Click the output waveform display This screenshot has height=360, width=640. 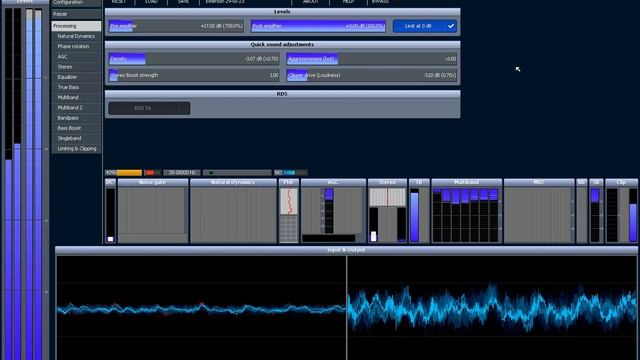(492, 308)
